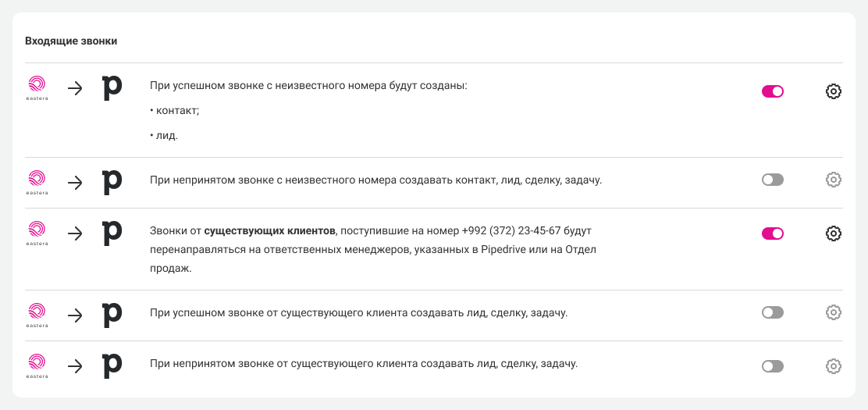Image resolution: width=868 pixels, height=410 pixels.
Task: Enable lead creation on missed existing-client call
Action: coord(772,365)
